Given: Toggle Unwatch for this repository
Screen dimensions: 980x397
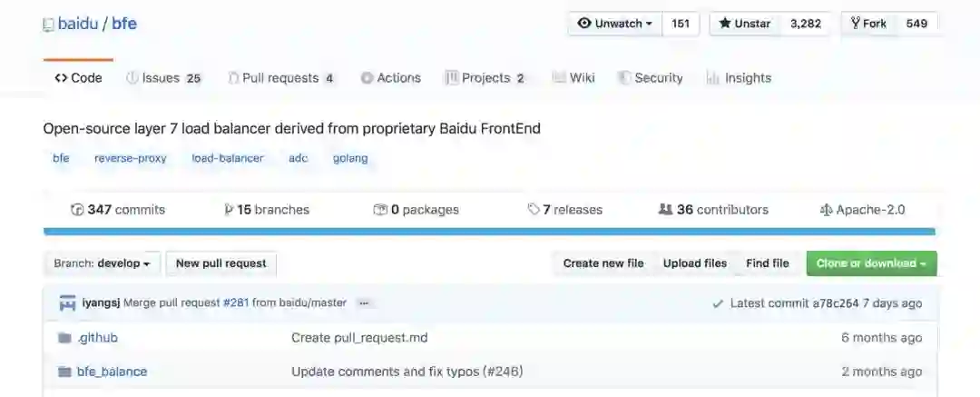Looking at the screenshot, I should point(615,24).
